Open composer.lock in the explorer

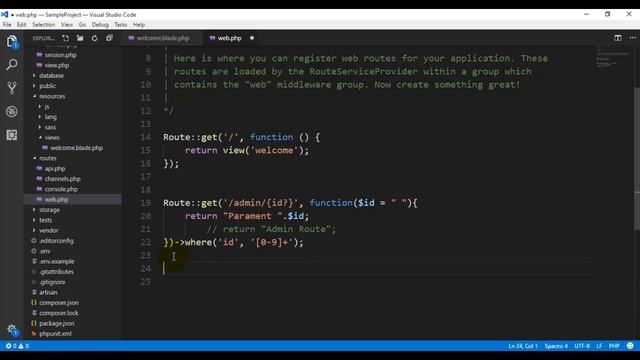59,313
